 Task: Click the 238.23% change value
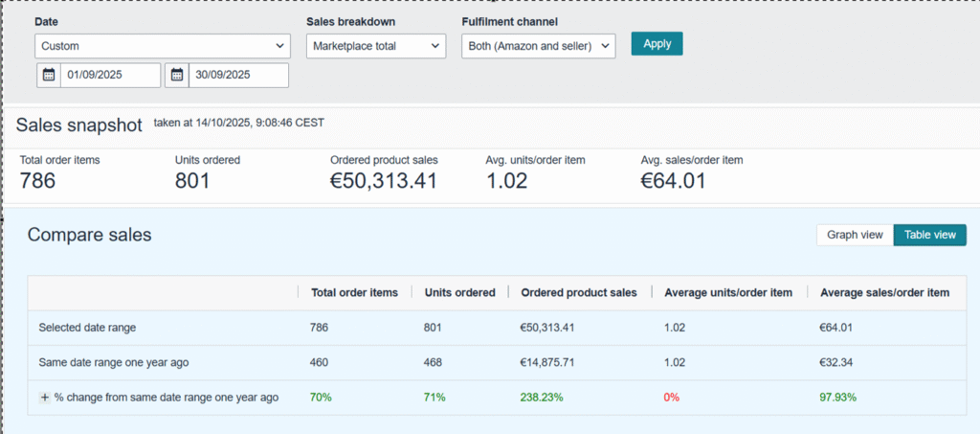pyautogui.click(x=542, y=398)
